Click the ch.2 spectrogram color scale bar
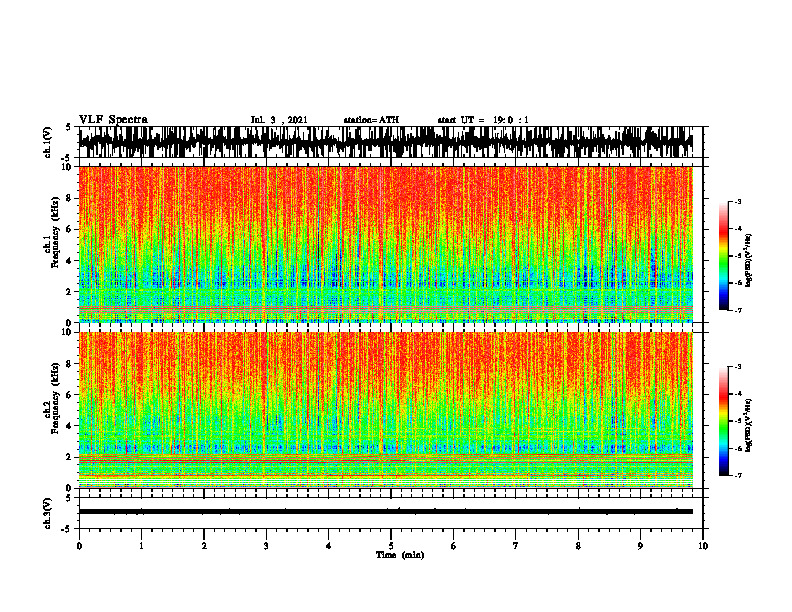 [x=724, y=421]
